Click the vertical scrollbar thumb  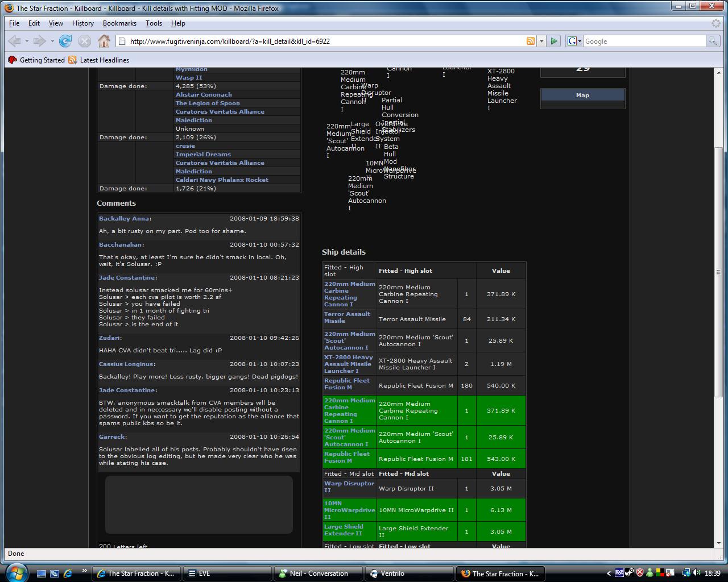pyautogui.click(x=719, y=272)
